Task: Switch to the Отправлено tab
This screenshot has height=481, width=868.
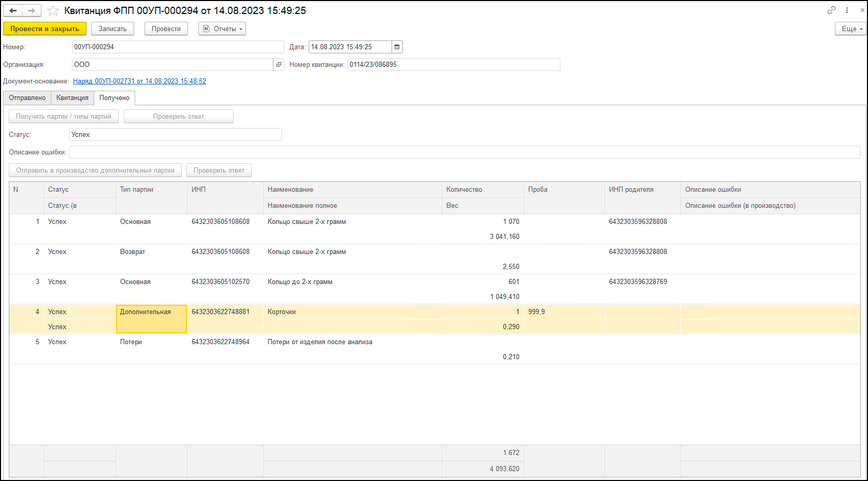Action: tap(27, 98)
